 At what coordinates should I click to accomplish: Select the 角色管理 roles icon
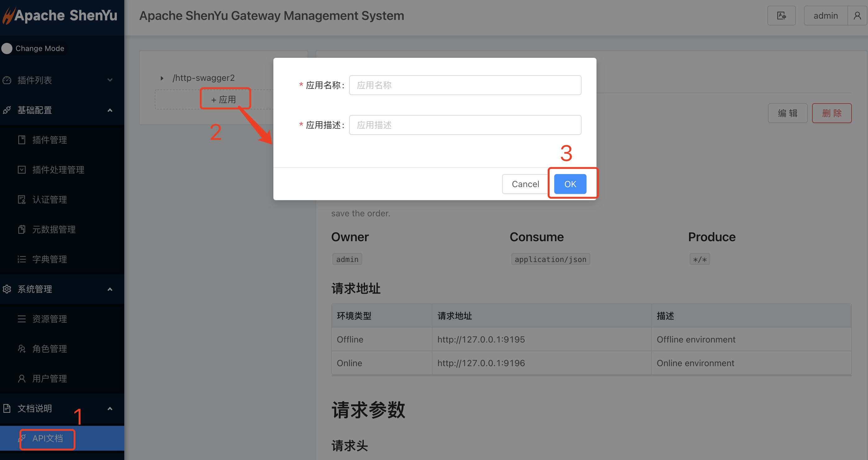(21, 348)
